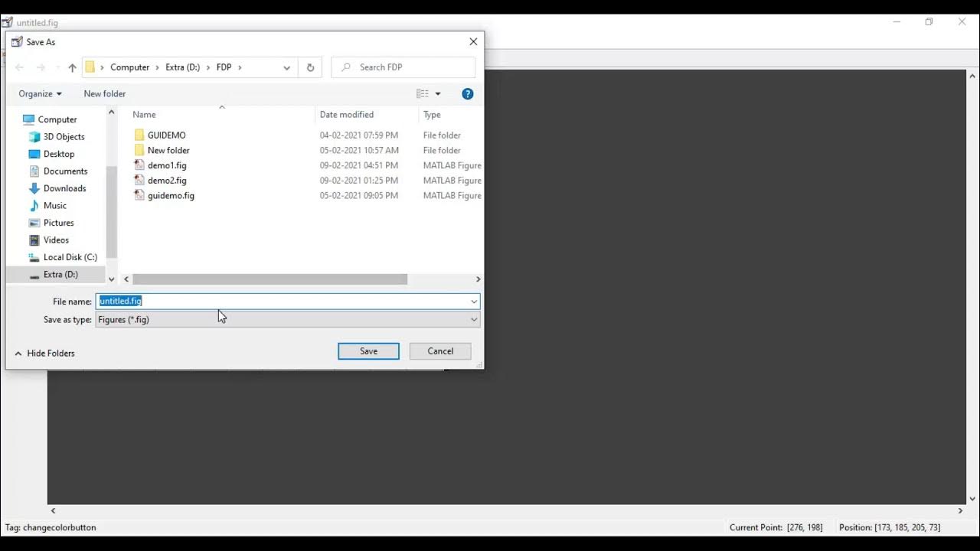Screen dimensions: 980x551
Task: Select the guidemo.fig file
Action: (171, 196)
